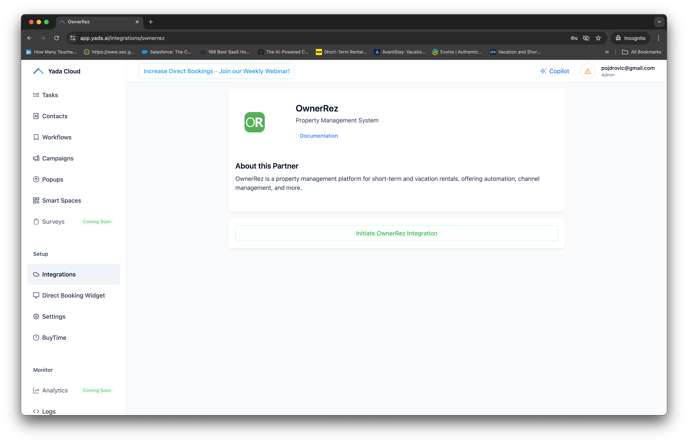The width and height of the screenshot is (688, 443).
Task: Reload the page
Action: coord(57,38)
